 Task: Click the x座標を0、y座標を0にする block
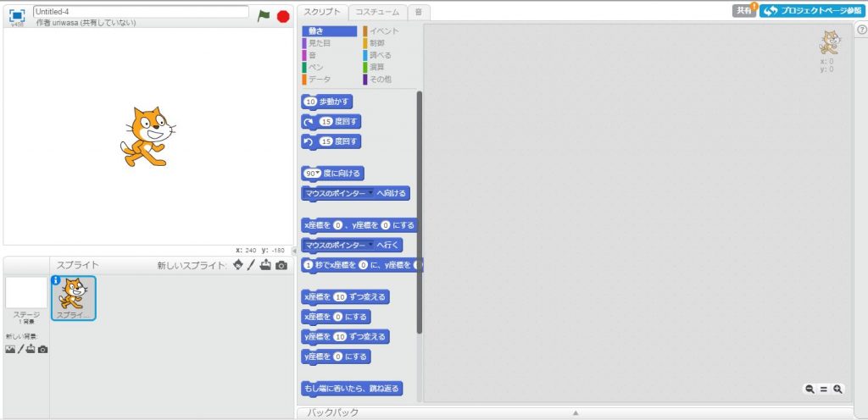tap(359, 225)
